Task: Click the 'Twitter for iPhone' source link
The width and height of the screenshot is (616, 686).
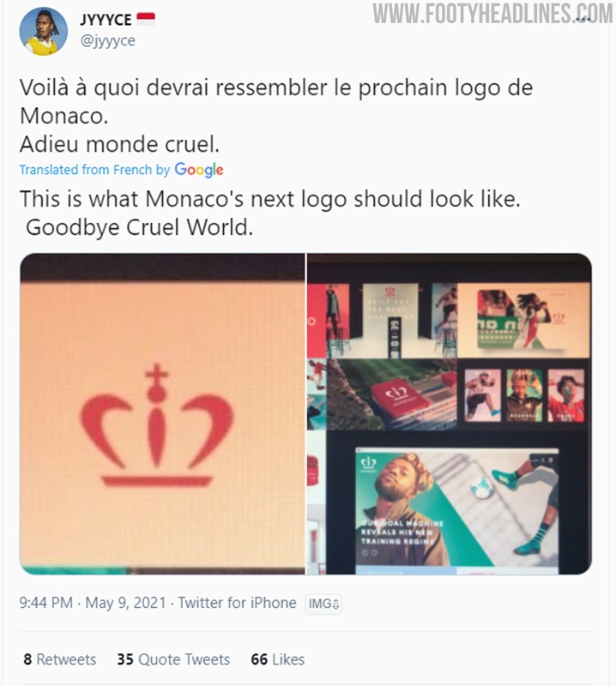Action: (x=237, y=603)
